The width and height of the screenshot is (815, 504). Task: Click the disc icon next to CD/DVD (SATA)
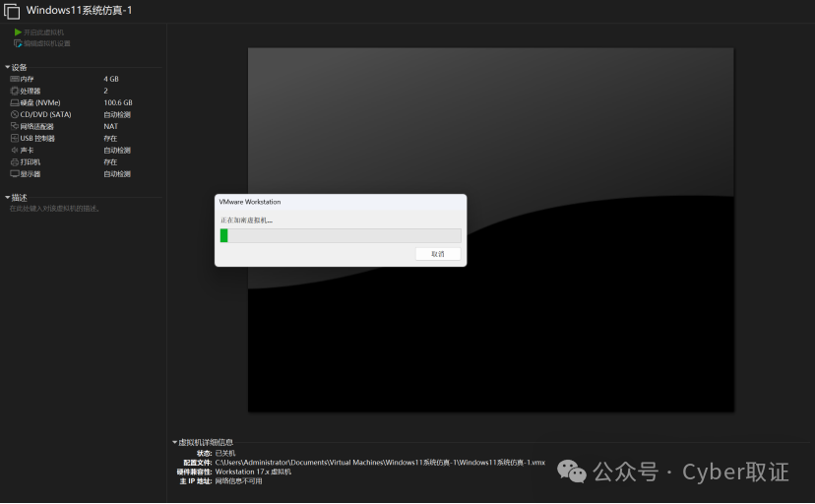point(15,115)
